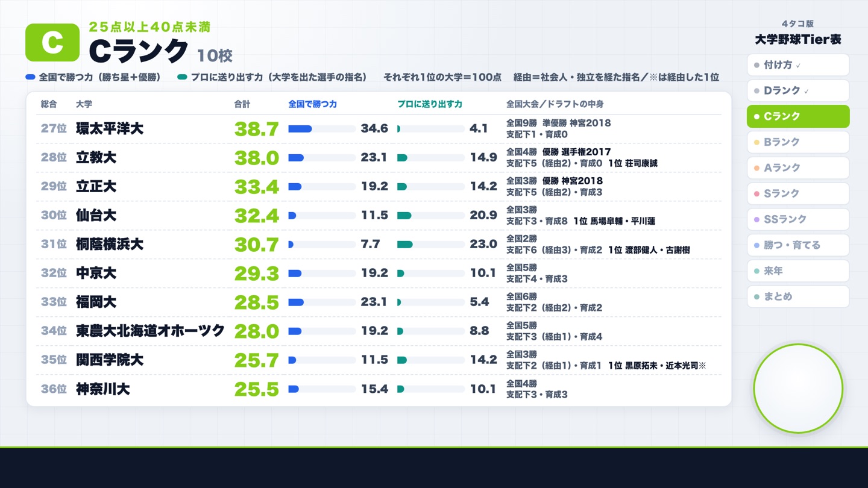Navigate to SSランク in the sidebar
The image size is (868, 488).
pos(797,219)
